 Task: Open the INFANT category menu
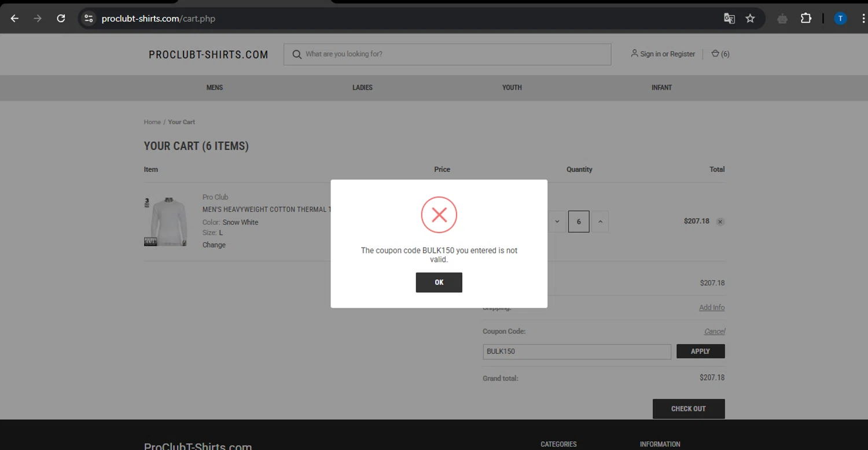661,88
